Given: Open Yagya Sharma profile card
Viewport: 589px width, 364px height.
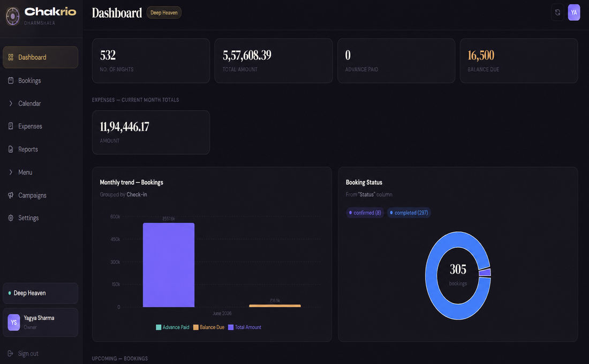Looking at the screenshot, I should coord(40,322).
